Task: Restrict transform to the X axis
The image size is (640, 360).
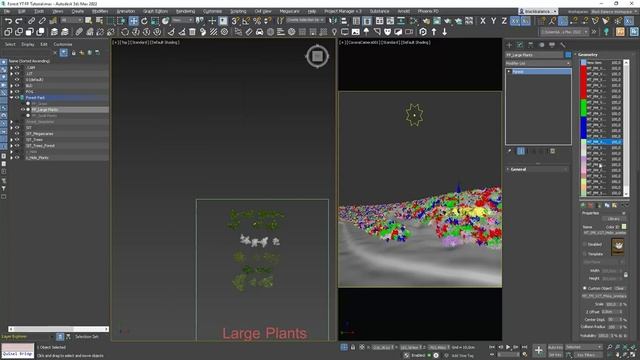Action: [483, 20]
